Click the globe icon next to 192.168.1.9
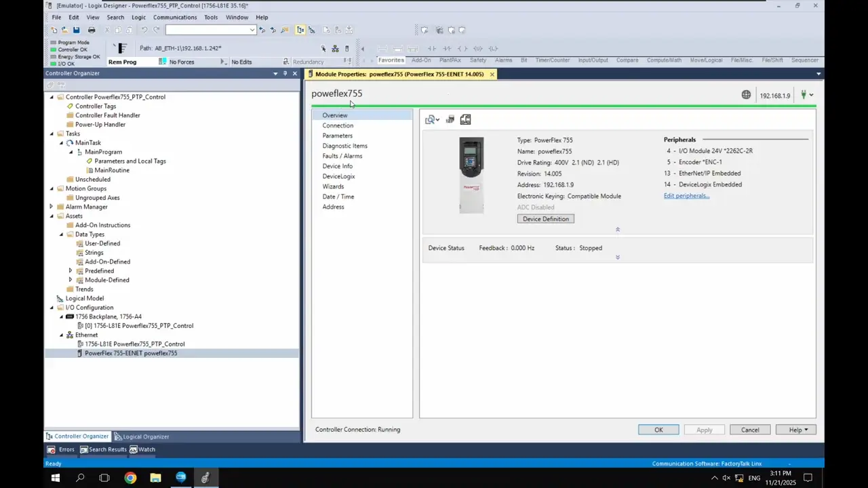868x488 pixels. [746, 95]
